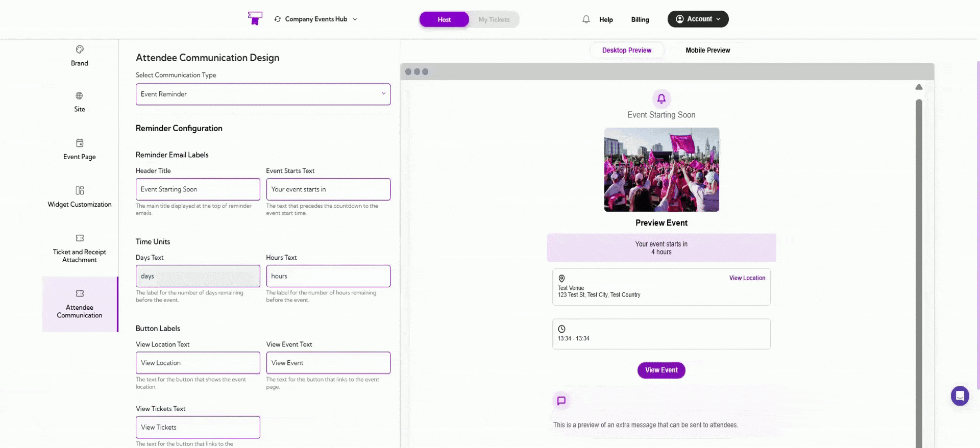
Task: Click the Widget Customization layout icon
Action: click(80, 190)
